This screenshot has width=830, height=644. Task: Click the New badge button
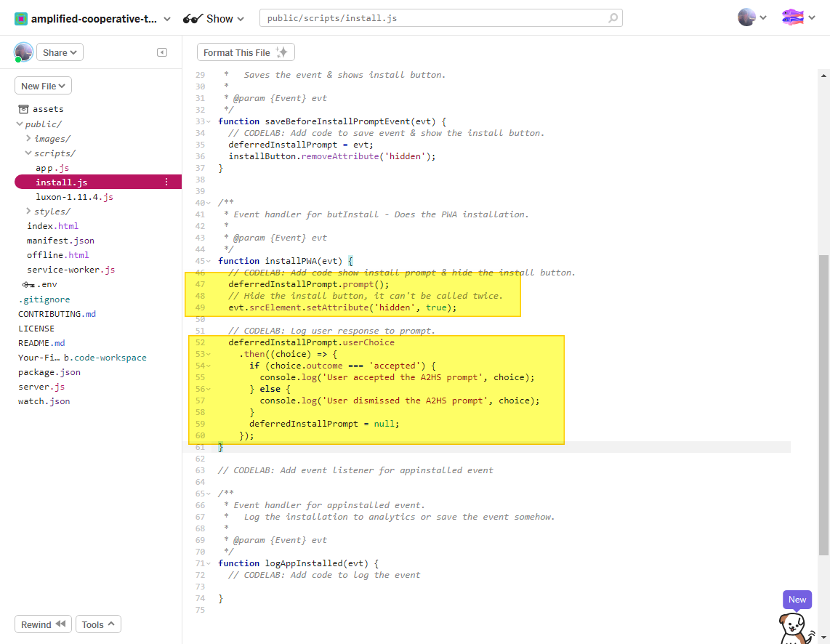(x=797, y=600)
